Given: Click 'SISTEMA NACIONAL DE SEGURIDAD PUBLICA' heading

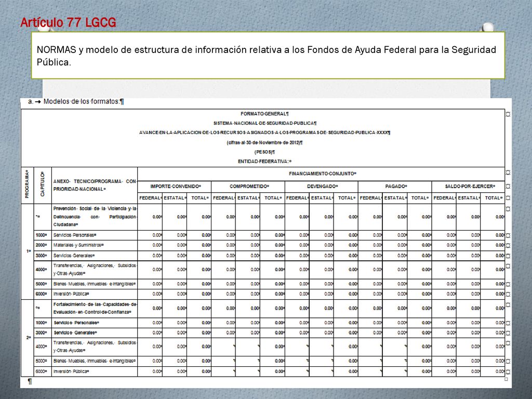Looking at the screenshot, I should 265,123.
